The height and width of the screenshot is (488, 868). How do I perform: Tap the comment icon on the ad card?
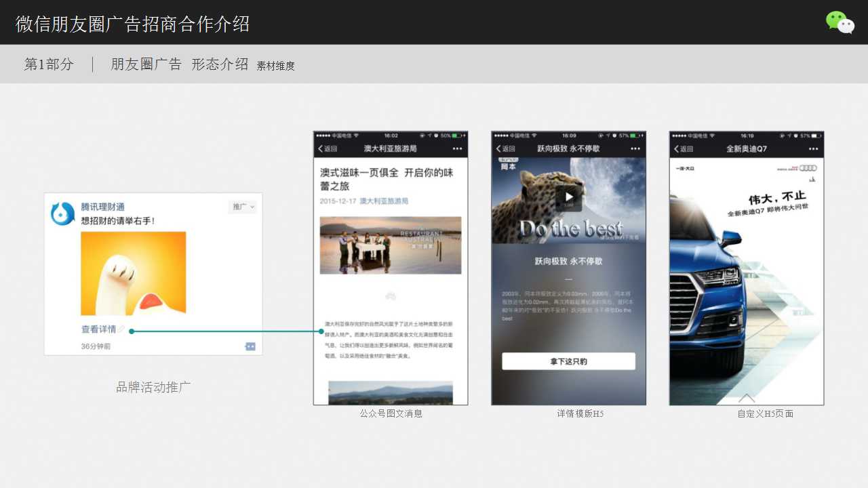coord(250,346)
